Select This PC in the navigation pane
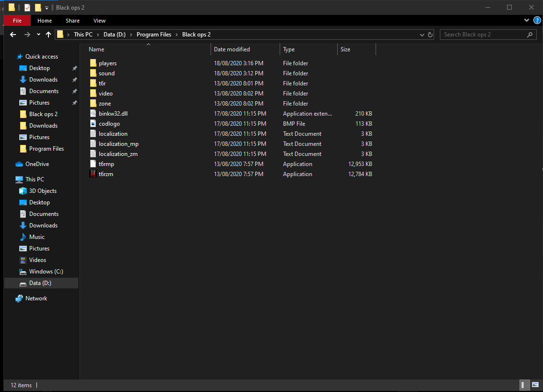 tap(35, 179)
